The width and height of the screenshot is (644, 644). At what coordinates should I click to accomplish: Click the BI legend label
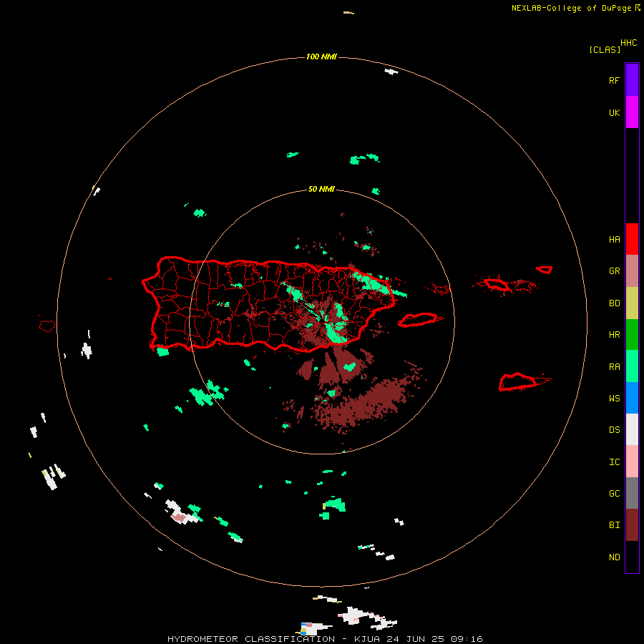pyautogui.click(x=614, y=525)
